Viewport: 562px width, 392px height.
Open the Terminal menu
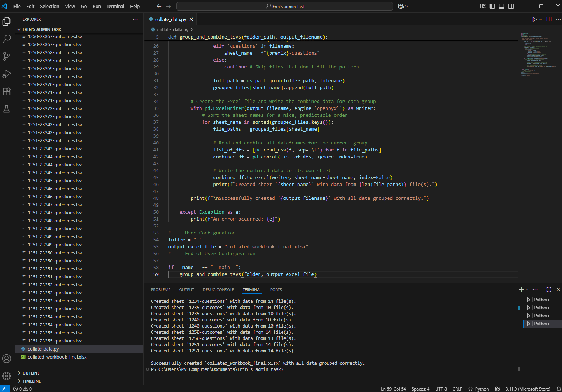[115, 6]
